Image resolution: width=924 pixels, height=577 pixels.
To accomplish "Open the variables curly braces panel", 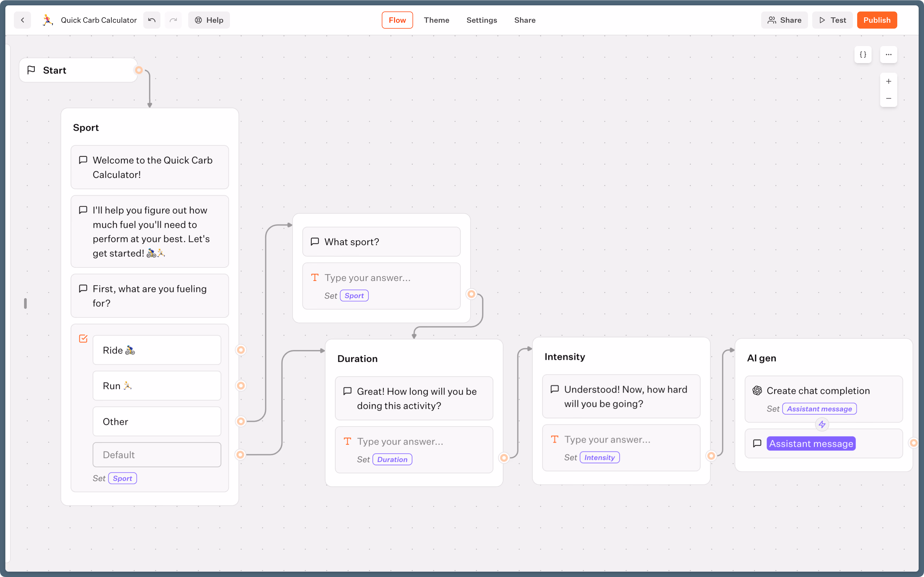I will [863, 55].
